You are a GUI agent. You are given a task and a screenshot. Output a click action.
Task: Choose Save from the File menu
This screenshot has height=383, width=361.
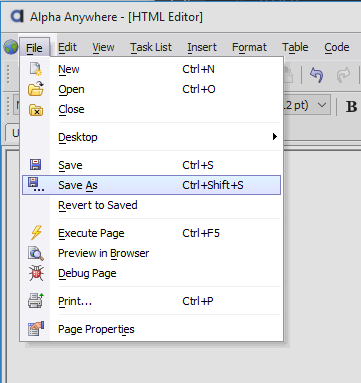pos(152,165)
